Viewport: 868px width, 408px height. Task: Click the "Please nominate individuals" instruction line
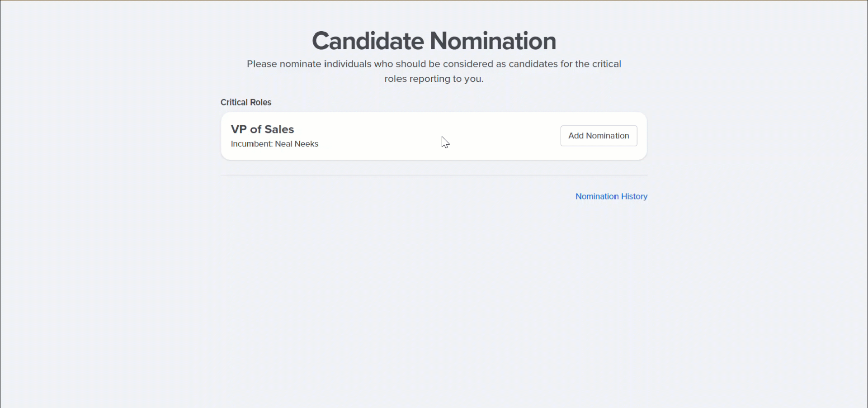pyautogui.click(x=434, y=64)
